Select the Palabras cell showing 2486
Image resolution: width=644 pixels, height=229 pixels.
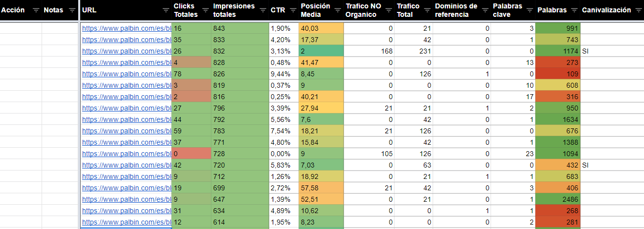point(558,199)
